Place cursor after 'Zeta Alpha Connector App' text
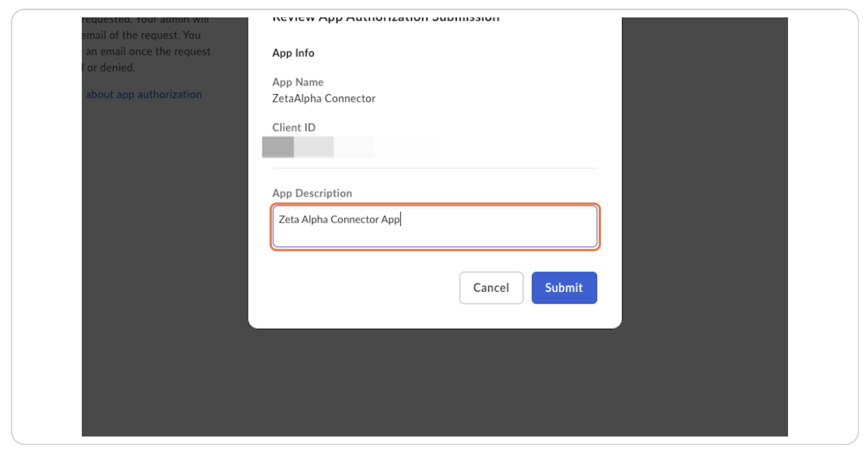This screenshot has height=454, width=868. pos(401,219)
